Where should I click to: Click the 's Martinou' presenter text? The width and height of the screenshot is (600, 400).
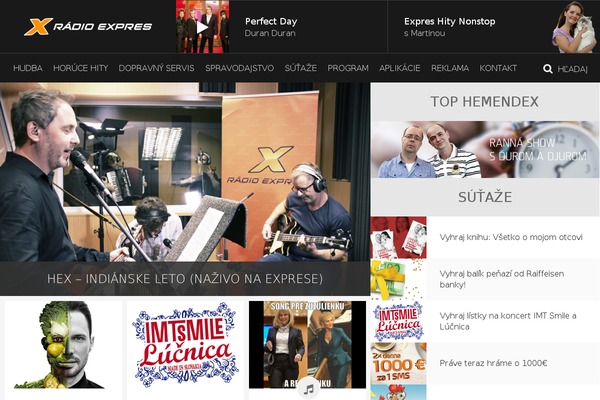pyautogui.click(x=424, y=33)
